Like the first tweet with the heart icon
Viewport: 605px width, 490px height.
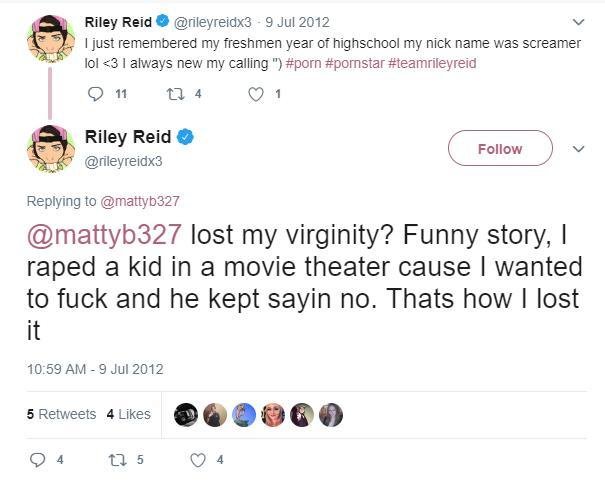point(255,94)
